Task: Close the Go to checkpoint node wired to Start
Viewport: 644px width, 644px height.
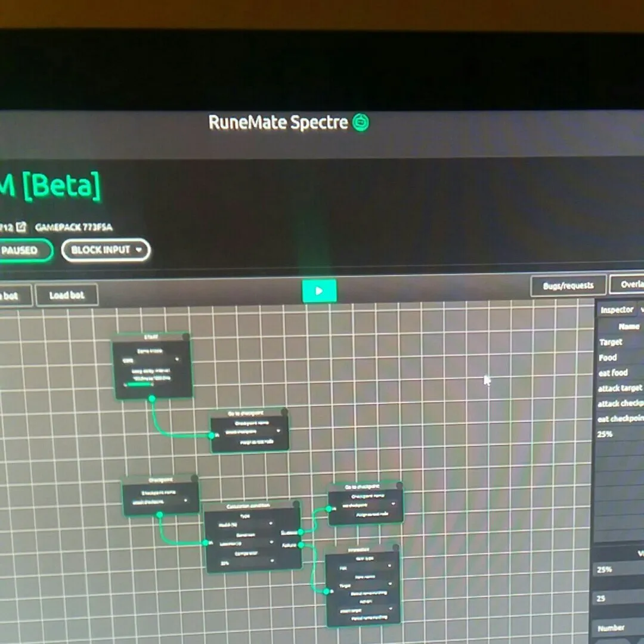Action: [x=284, y=411]
